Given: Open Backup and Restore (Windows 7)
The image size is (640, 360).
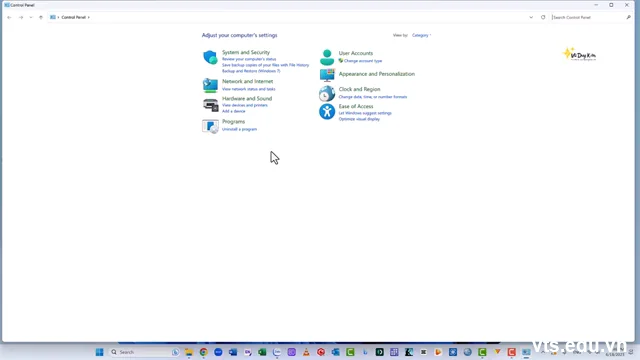Looking at the screenshot, I should [251, 71].
